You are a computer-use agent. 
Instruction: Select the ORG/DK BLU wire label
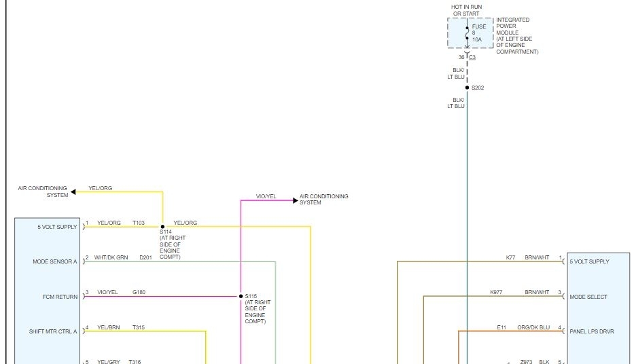pos(533,327)
